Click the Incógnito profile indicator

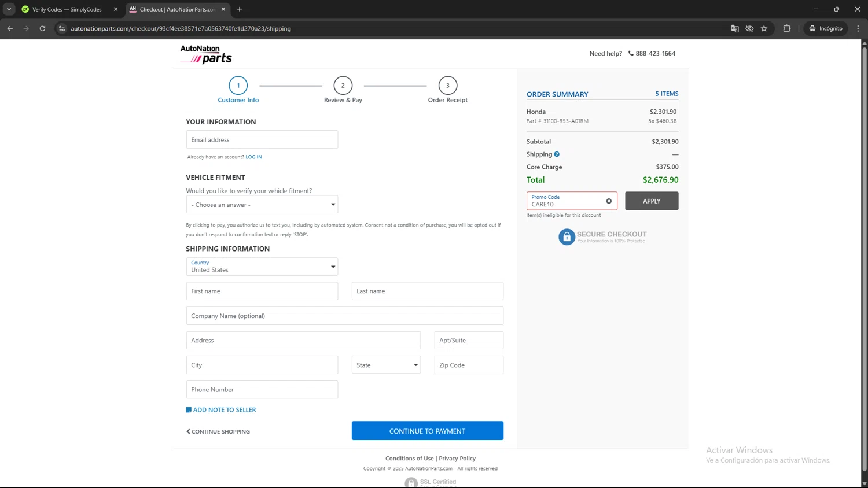point(826,28)
